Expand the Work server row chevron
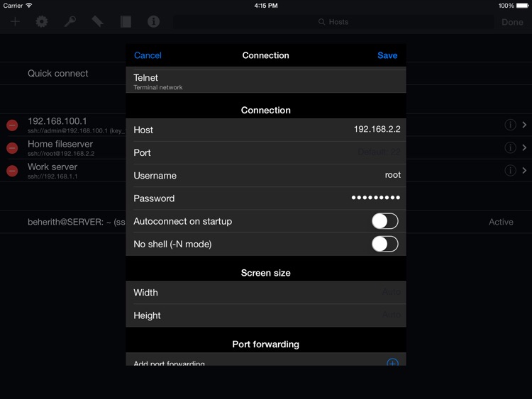Viewport: 532px width, 399px height. [x=524, y=170]
